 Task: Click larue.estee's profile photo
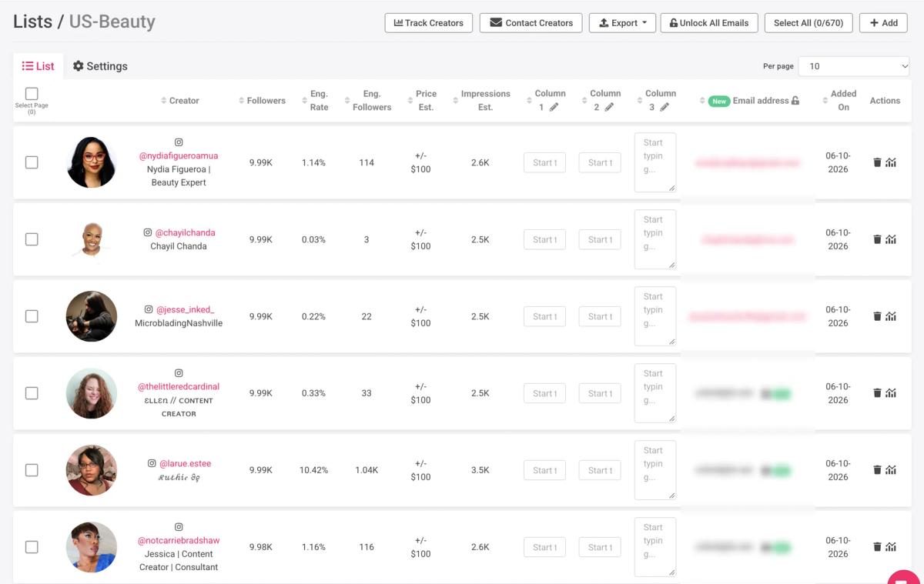(92, 470)
